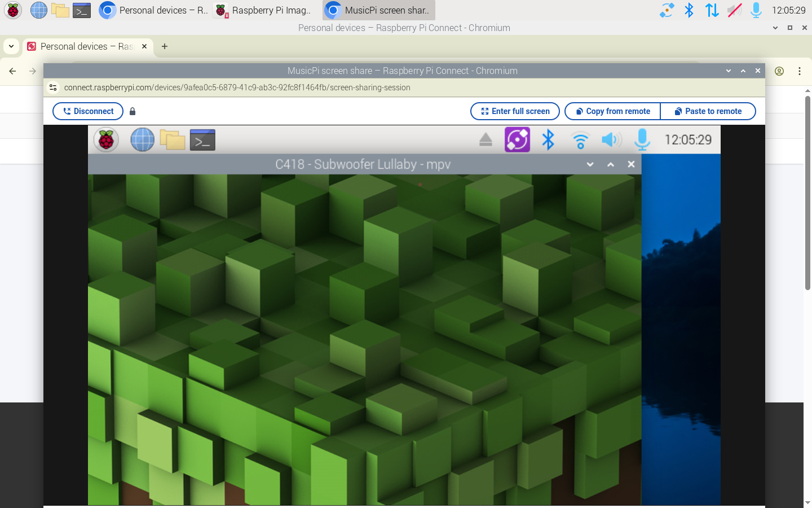Click the Wi-Fi icon on the remote taskbar
The image size is (812, 508).
coord(580,139)
